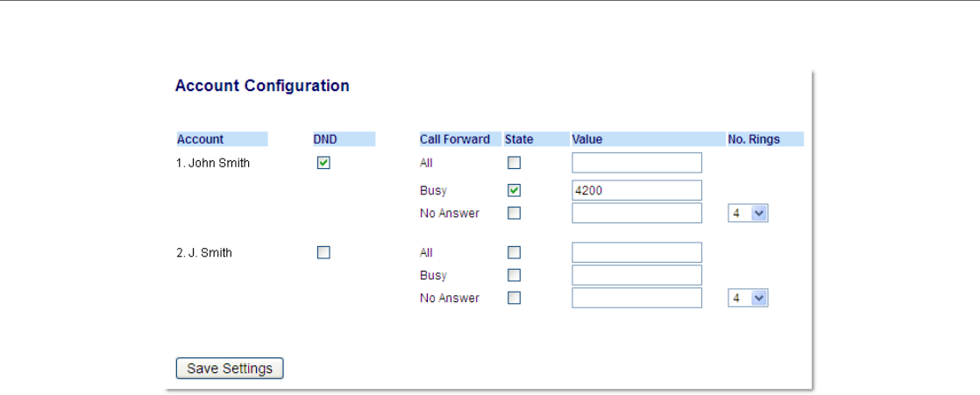This screenshot has height=395, width=980.
Task: Check Busy forward state for J. Smith
Action: 515,275
